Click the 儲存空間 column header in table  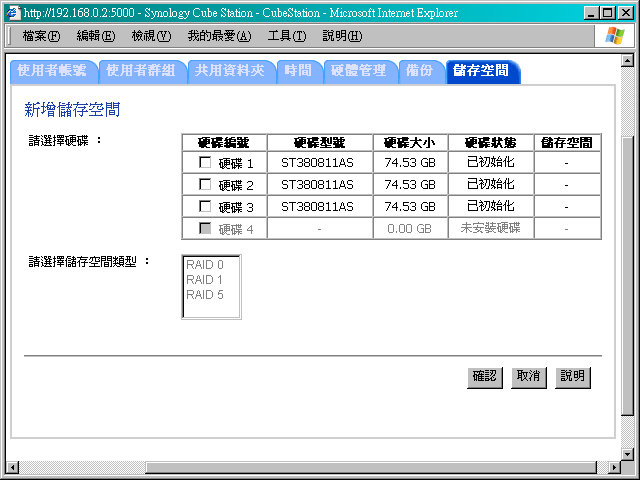point(567,143)
